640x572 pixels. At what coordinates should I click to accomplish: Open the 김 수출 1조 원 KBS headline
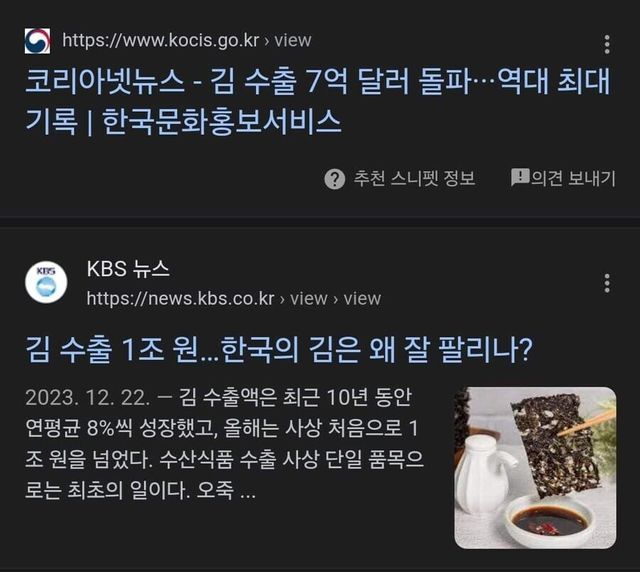[279, 350]
